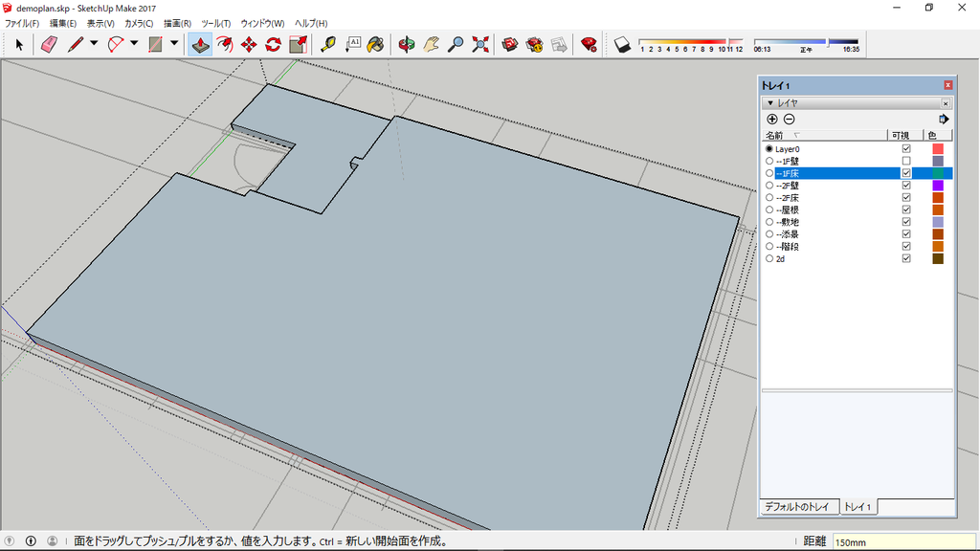The image size is (980, 551).
Task: Open the Rectangle tool dropdown arrow
Action: click(174, 44)
